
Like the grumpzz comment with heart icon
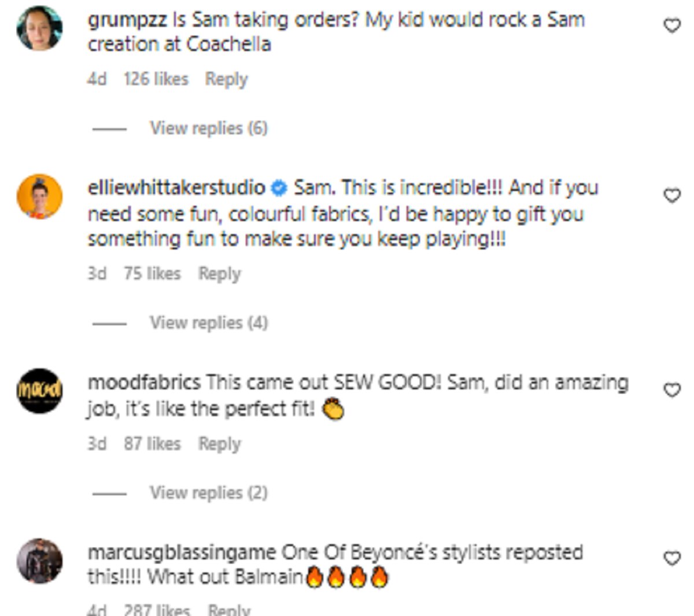[x=671, y=25]
